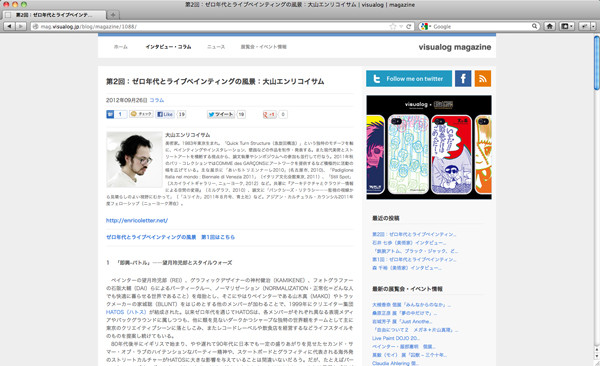
Task: Go back with the browser back arrow
Action: (x=9, y=26)
